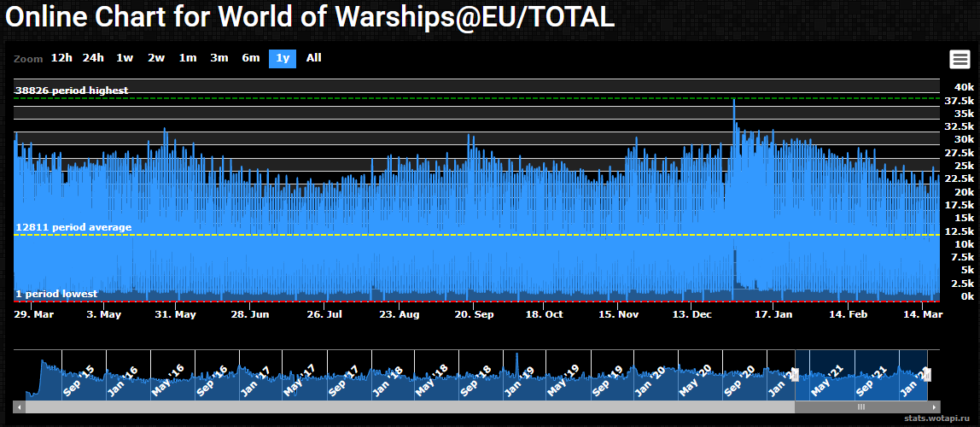Select the 1m zoom range
The width and height of the screenshot is (980, 427).
[188, 58]
